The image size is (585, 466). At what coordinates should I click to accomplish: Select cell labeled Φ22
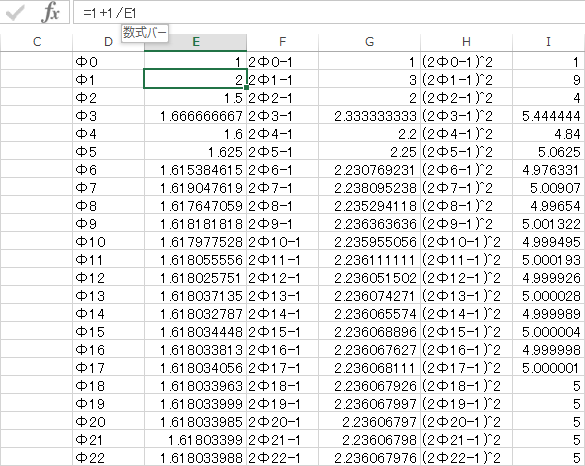pyautogui.click(x=108, y=457)
